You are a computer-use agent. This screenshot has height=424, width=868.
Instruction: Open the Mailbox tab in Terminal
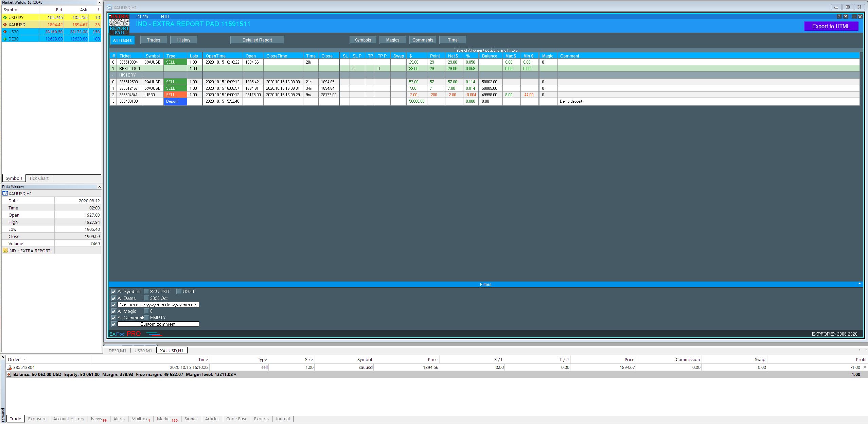[141, 419]
